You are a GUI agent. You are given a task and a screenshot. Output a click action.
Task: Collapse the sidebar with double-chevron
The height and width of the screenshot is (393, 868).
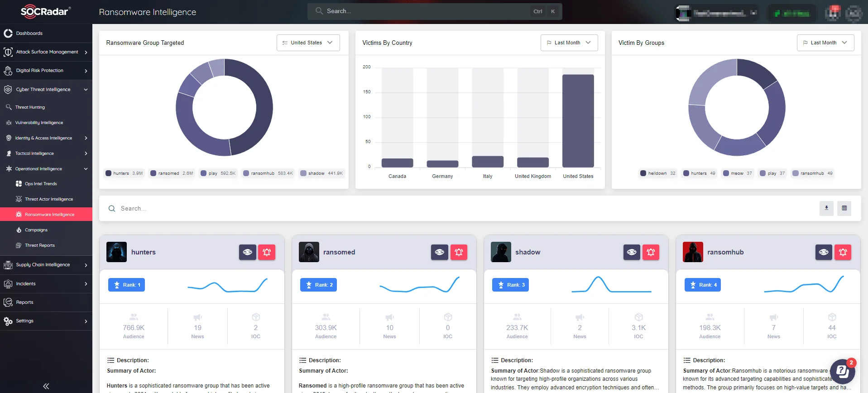click(46, 386)
